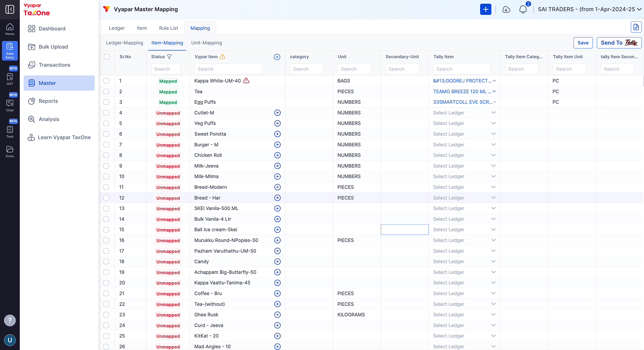Click the Send To Tally button
Image resolution: width=644 pixels, height=350 pixels.
point(619,43)
